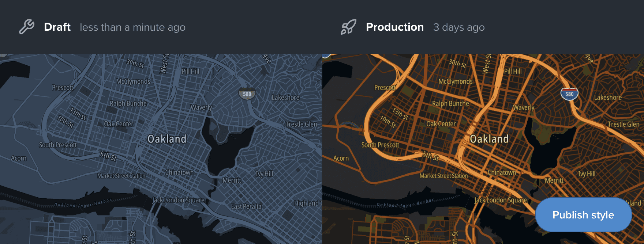Click the Draft wrench icon
644x244 pixels.
[27, 27]
